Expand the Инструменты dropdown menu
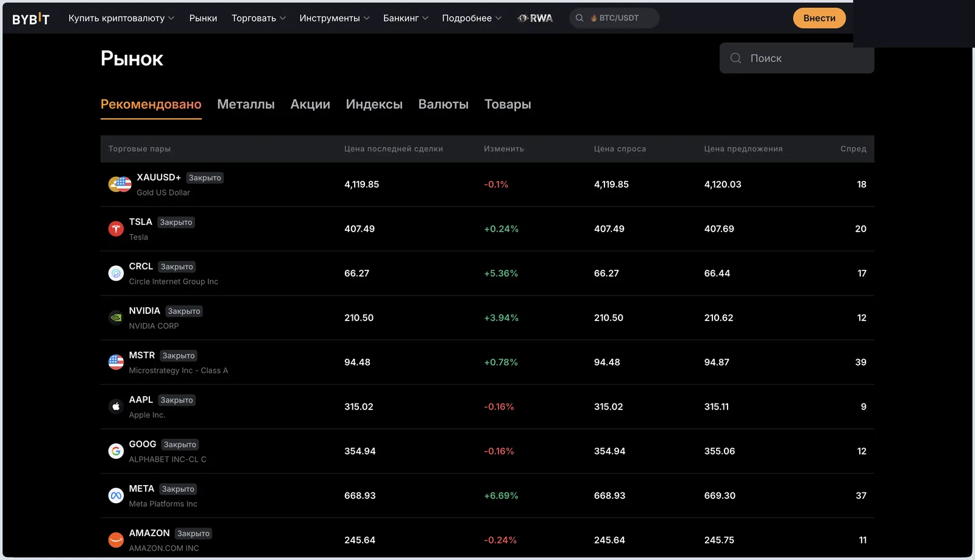The height and width of the screenshot is (560, 975). point(335,18)
